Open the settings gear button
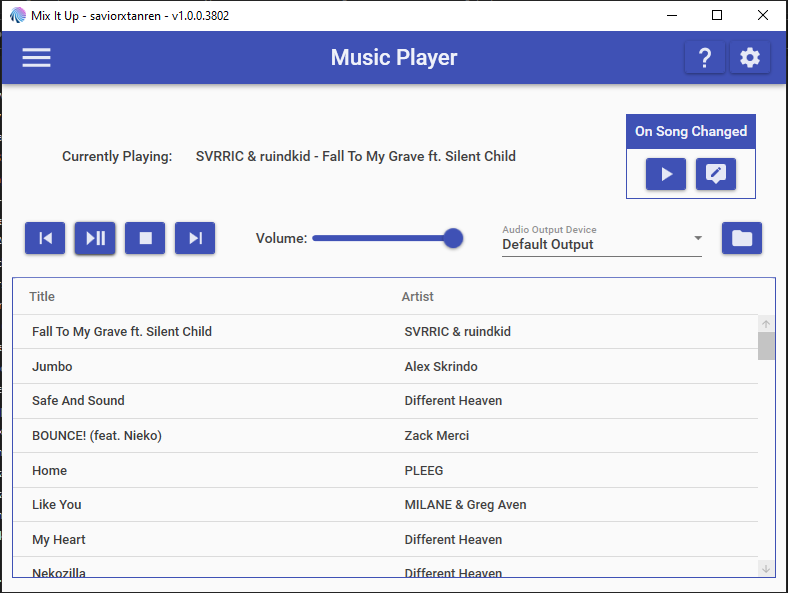Image resolution: width=788 pixels, height=593 pixels. click(750, 57)
